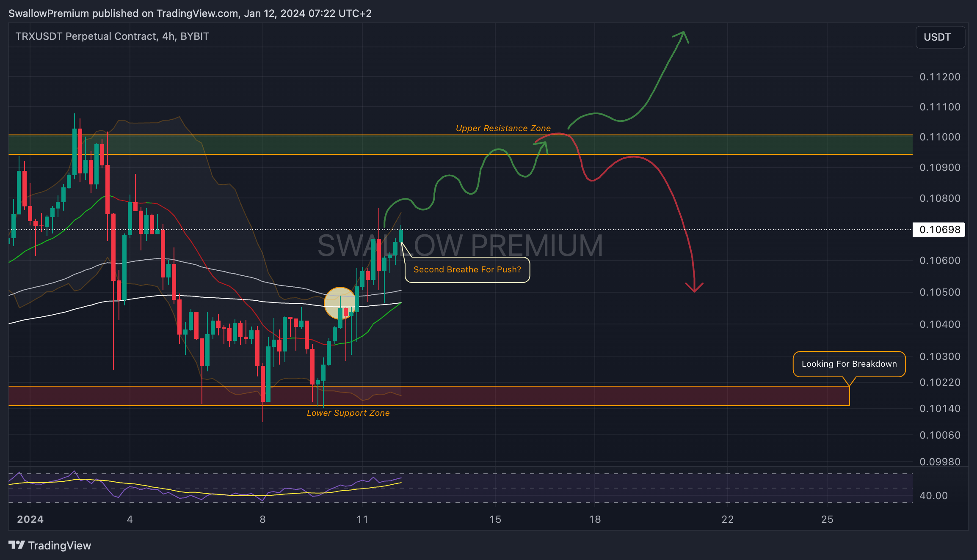
Task: Click the 0.10600 price axis label
Action: pos(940,261)
